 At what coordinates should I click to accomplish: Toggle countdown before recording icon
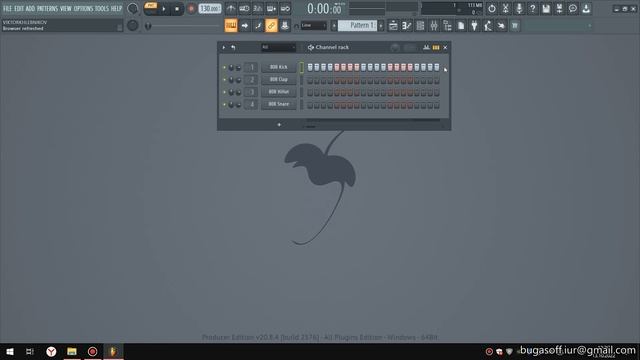pos(258,9)
